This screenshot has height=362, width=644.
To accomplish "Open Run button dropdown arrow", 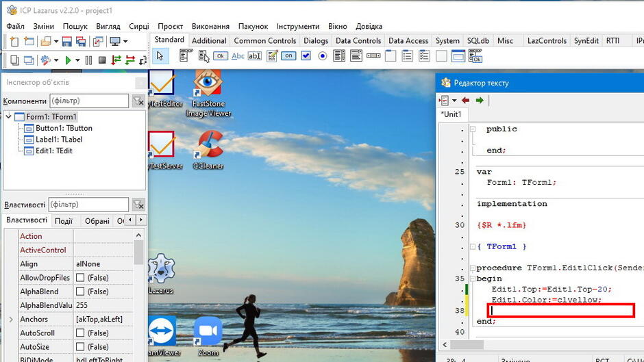I will [x=77, y=60].
